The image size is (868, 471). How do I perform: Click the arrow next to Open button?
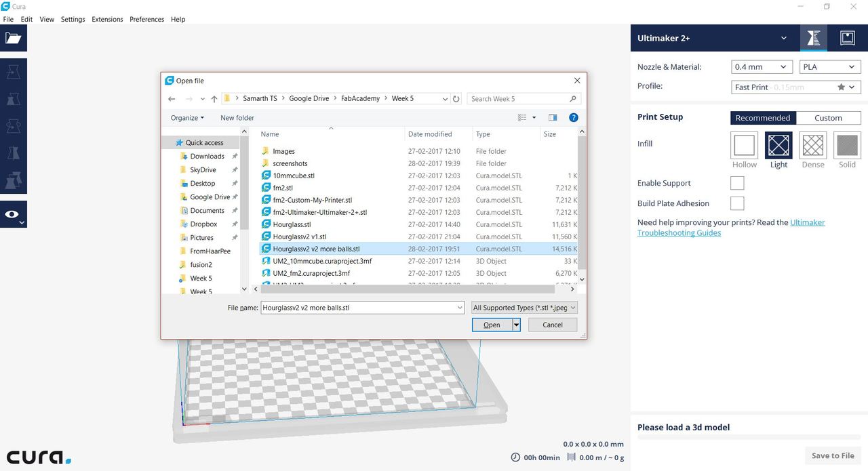[517, 325]
